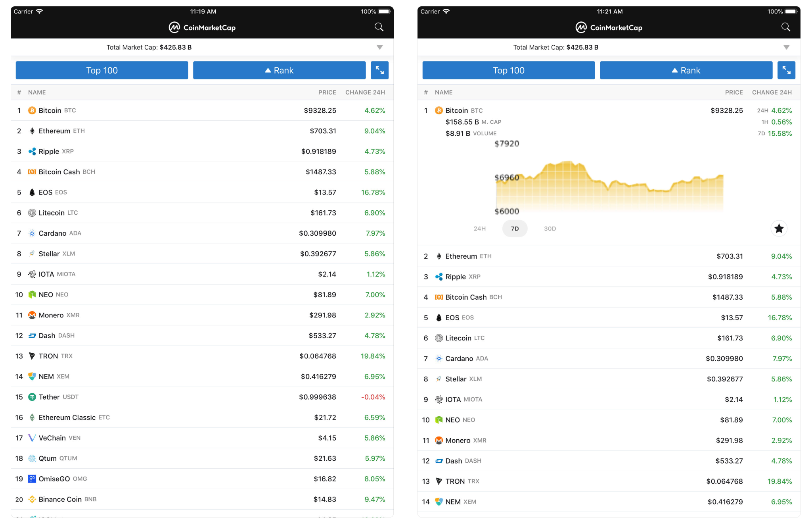The height and width of the screenshot is (529, 812).
Task: Tap the CoinMarketCap logo in the left header
Action: (202, 27)
